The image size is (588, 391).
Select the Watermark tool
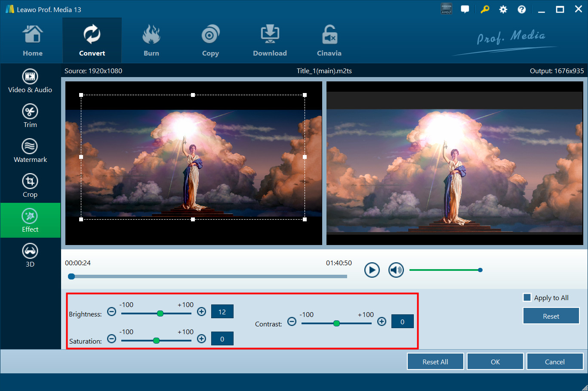click(30, 151)
